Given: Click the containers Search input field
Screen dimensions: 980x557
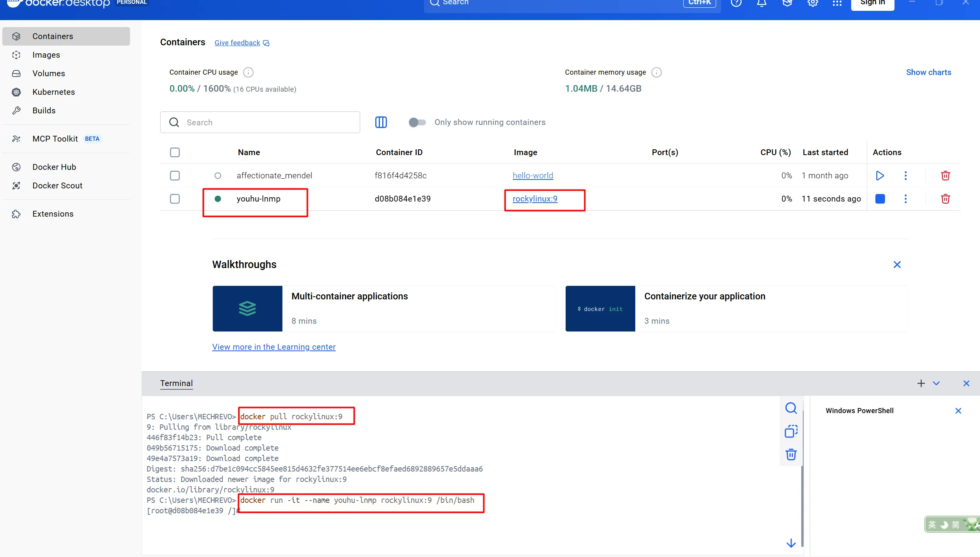Looking at the screenshot, I should pos(267,123).
